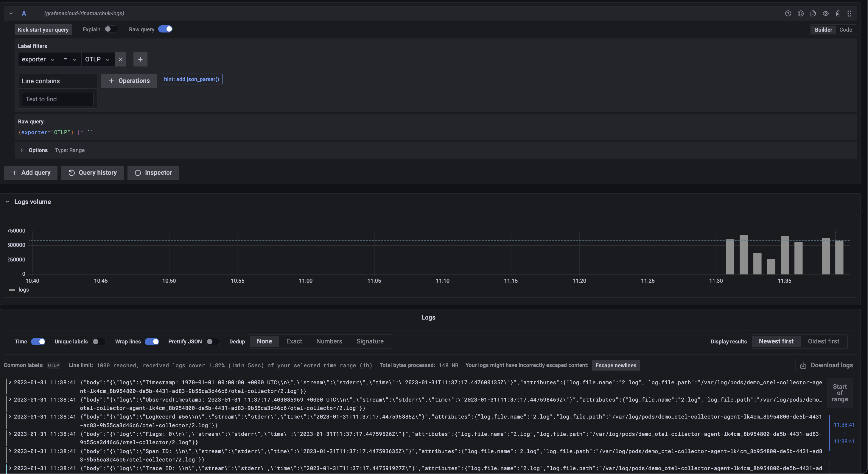Click the grafanacloud-irinamarchuk-logs datasource name
Image resolution: width=868 pixels, height=474 pixels.
(84, 13)
